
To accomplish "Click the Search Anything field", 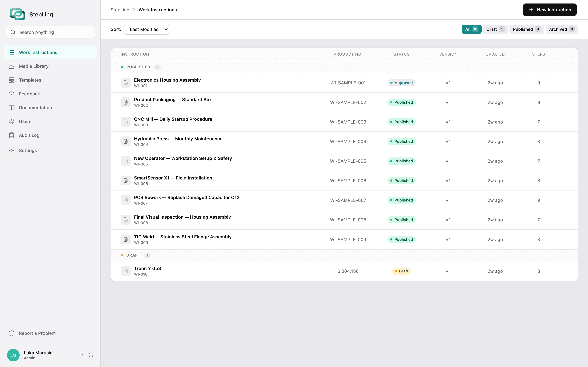I will pyautogui.click(x=50, y=32).
